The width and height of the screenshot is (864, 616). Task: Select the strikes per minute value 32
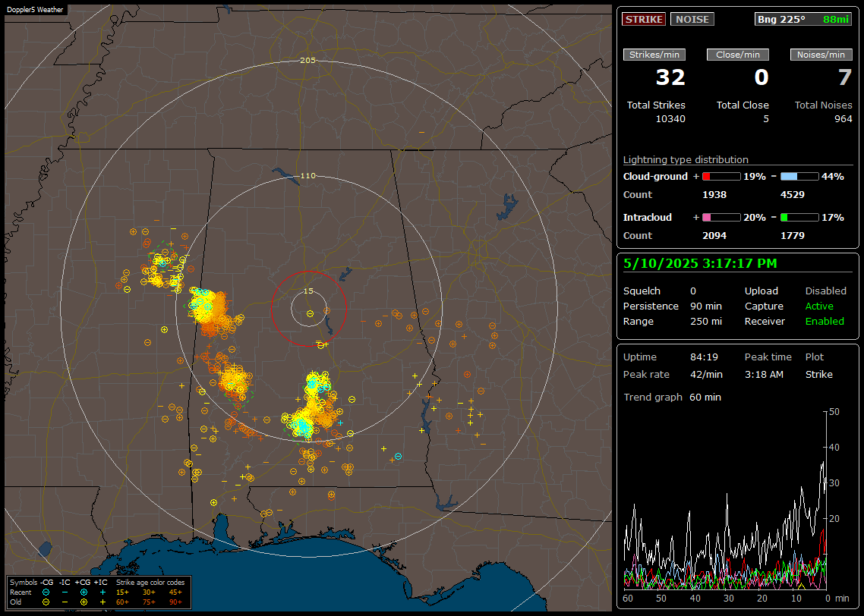point(670,77)
